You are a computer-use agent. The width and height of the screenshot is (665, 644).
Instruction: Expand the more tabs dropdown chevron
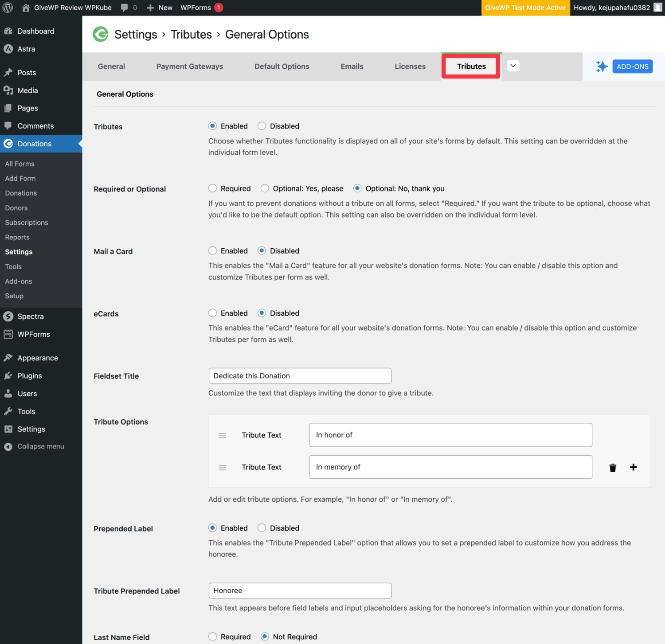(513, 66)
